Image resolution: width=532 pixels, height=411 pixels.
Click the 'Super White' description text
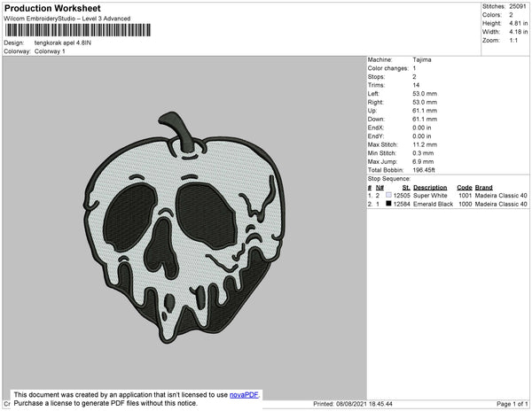click(430, 196)
